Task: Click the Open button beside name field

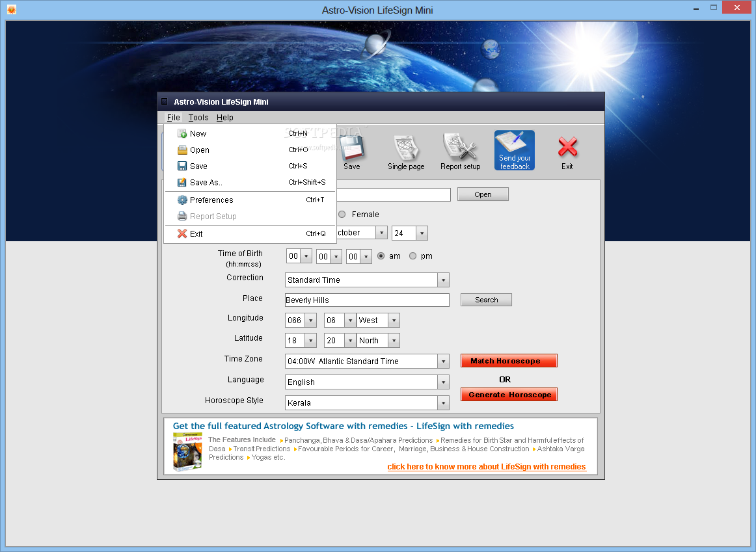Action: coord(483,194)
